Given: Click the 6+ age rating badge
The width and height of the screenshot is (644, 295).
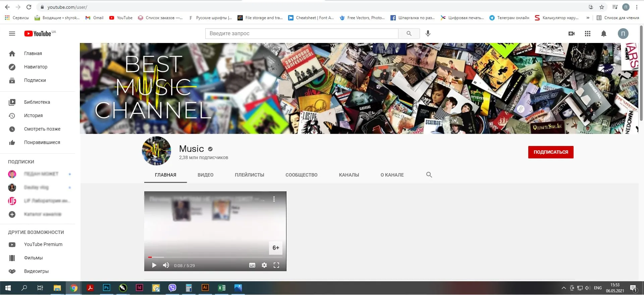Looking at the screenshot, I should click(276, 248).
